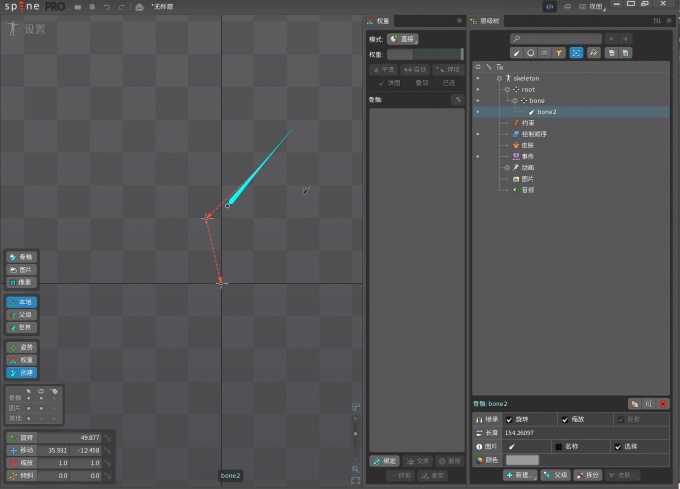Image resolution: width=680 pixels, height=489 pixels.
Task: Collapse the skeleton tree node
Action: pos(499,78)
